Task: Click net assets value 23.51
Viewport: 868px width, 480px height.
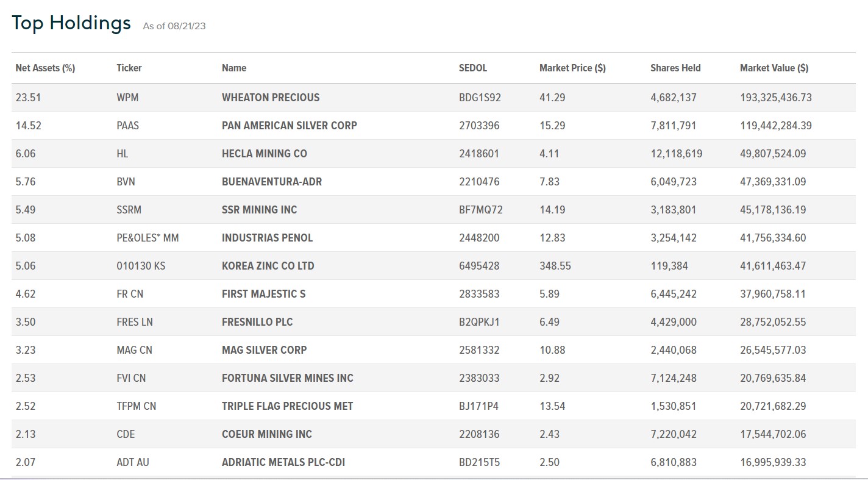Action: (x=28, y=98)
